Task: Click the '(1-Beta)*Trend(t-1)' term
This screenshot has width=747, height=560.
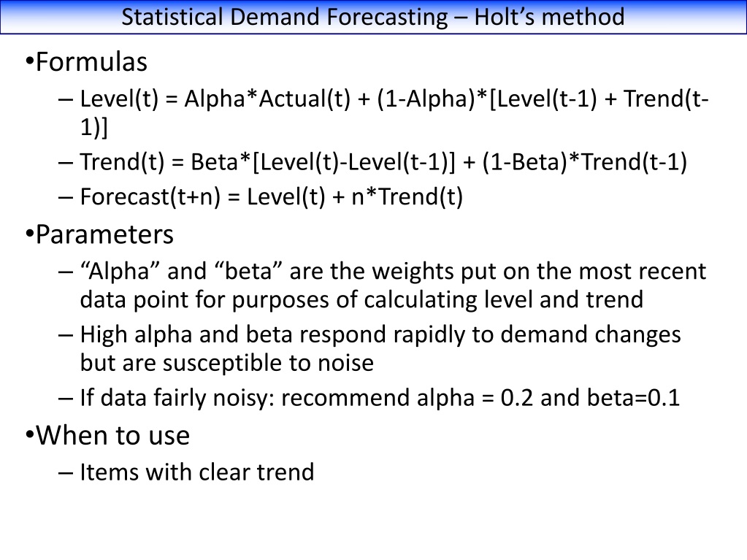Action: tap(585, 162)
